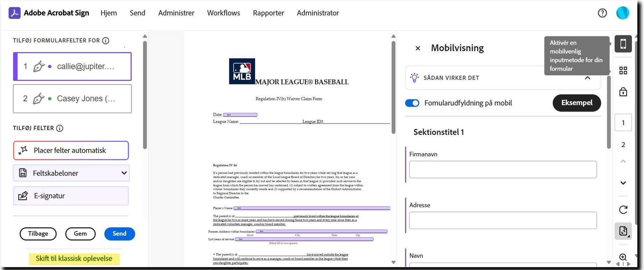Go to next page with down chevron
Viewport: 644px width, 270px height.
[x=623, y=183]
